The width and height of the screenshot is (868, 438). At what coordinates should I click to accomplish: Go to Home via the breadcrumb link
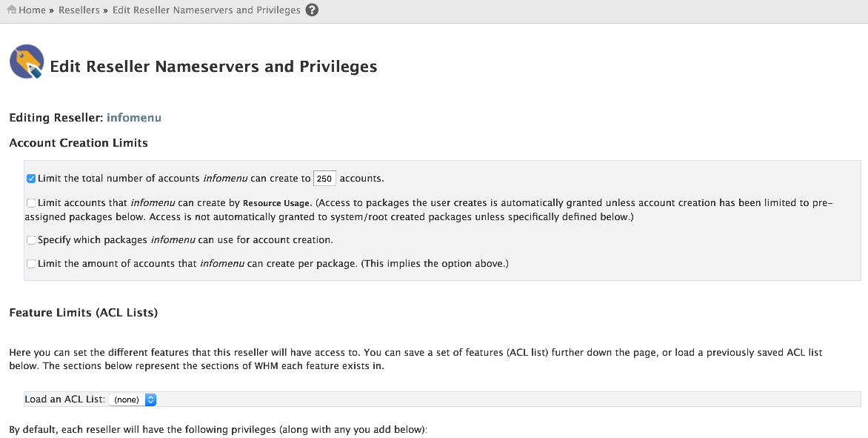33,10
